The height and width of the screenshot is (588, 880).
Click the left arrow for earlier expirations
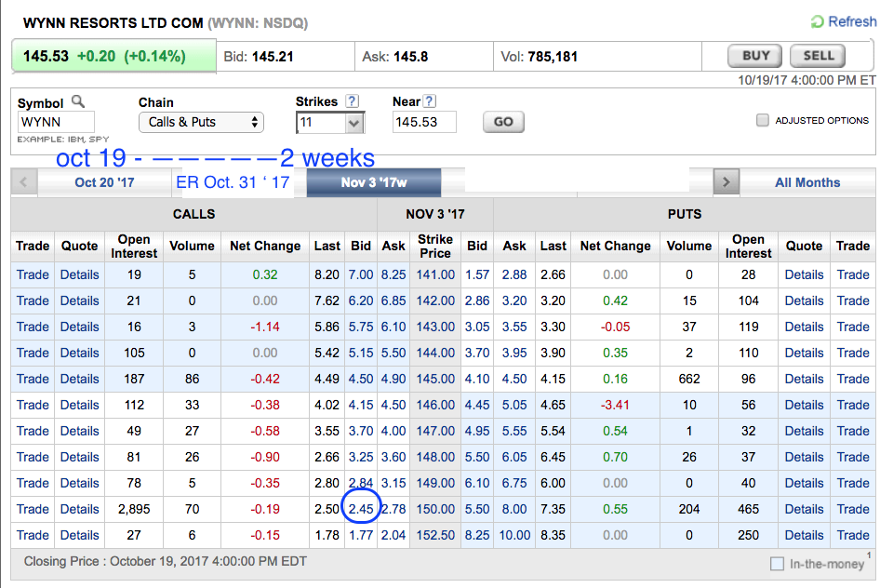coord(23,182)
